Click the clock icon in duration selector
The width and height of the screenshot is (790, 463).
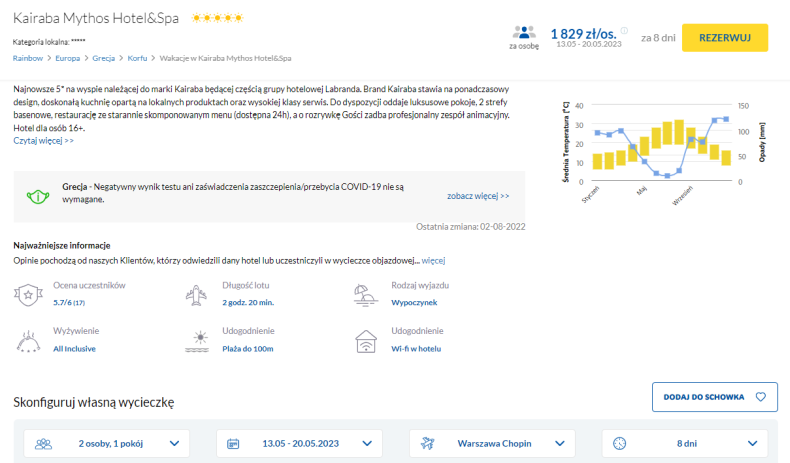619,444
